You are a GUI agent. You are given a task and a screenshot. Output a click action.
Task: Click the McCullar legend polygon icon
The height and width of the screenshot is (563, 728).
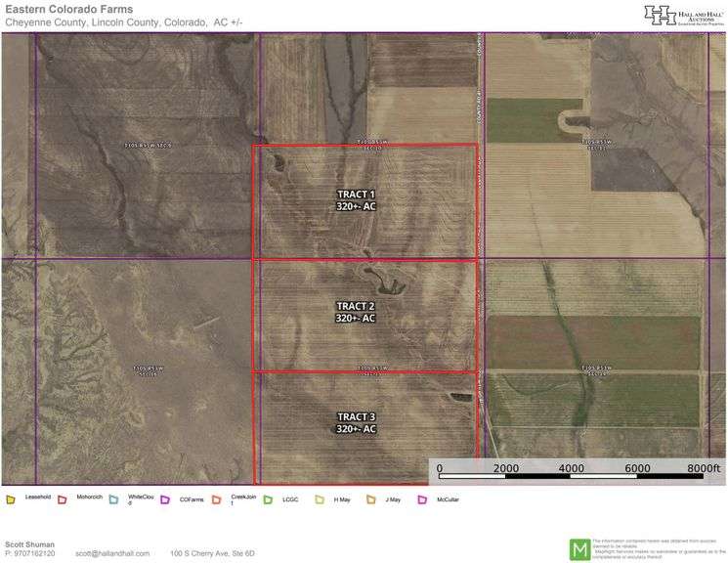[423, 499]
